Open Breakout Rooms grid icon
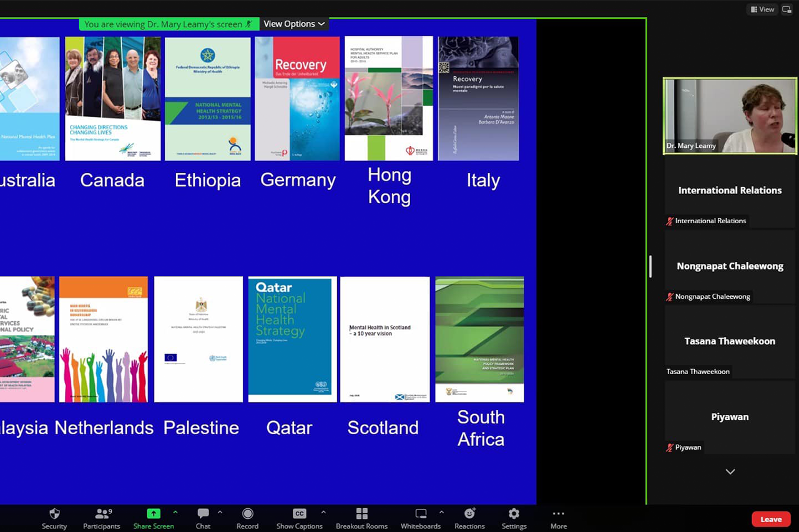 click(x=361, y=513)
